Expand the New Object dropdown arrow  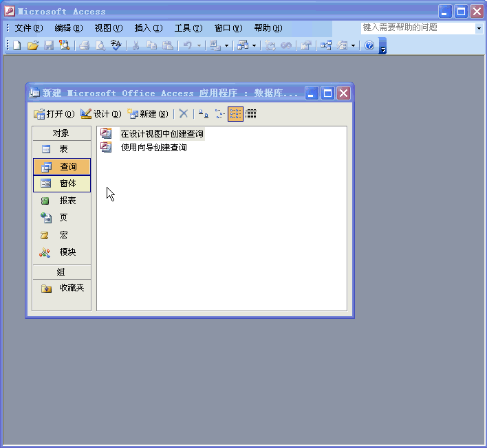[x=353, y=46]
